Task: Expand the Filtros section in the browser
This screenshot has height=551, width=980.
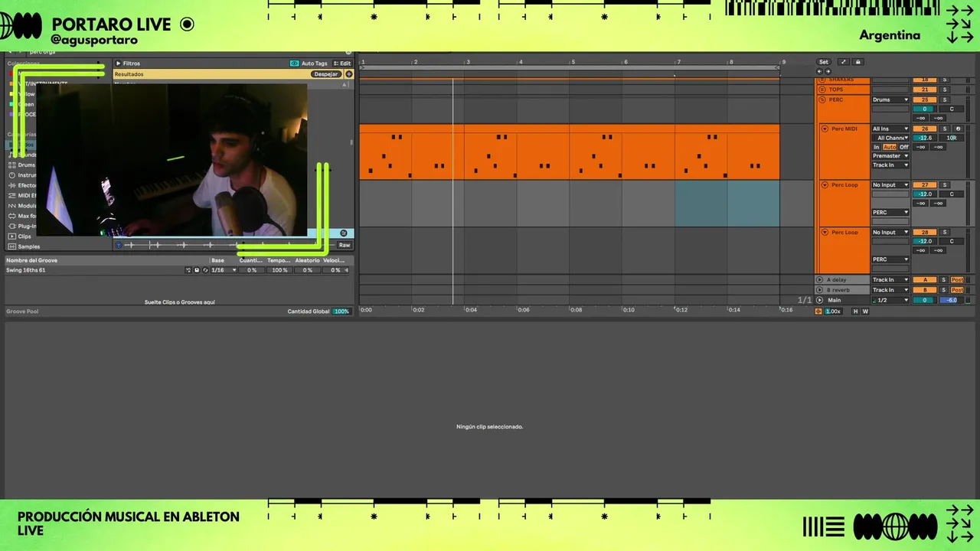Action: coord(118,64)
